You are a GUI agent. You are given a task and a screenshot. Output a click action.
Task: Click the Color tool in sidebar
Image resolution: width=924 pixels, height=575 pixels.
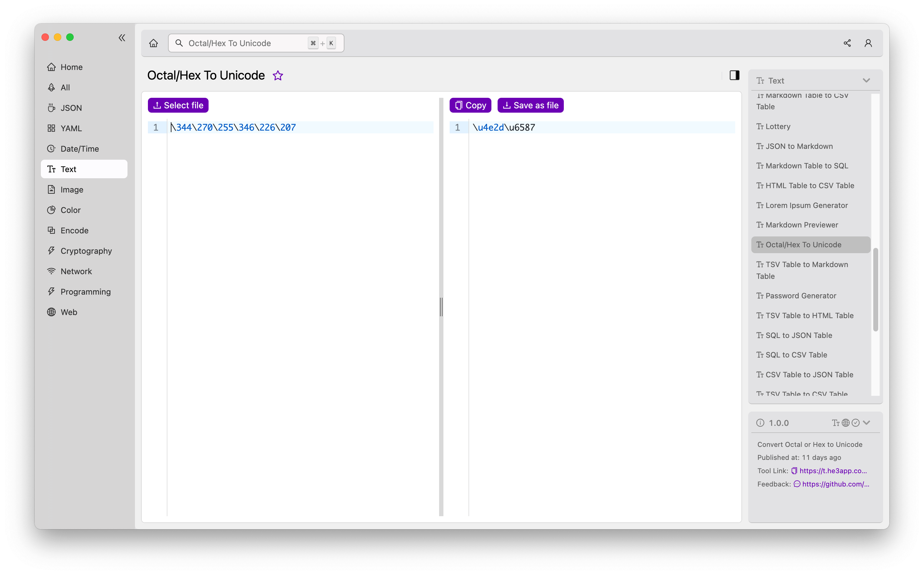70,209
